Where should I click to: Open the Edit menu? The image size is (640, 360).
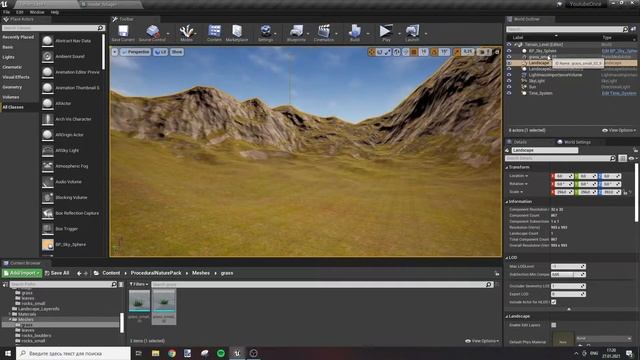click(20, 12)
